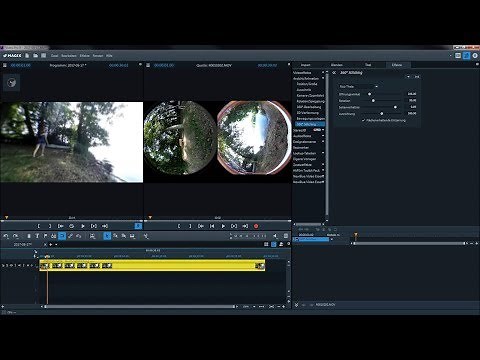
Task: Click the highlighted layout icon in top-right toolbar
Action: (x=466, y=56)
